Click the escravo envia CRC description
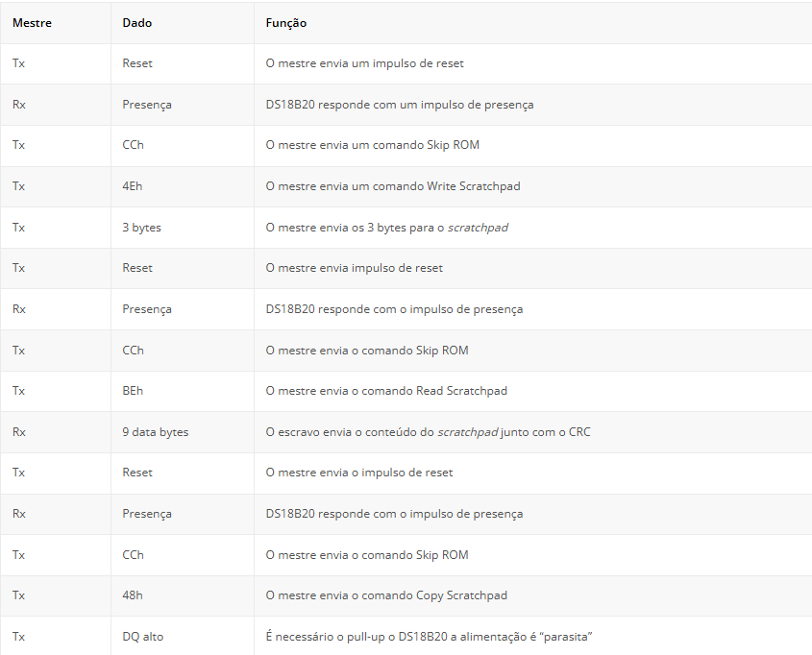Viewport: 812px width, 655px height. click(x=428, y=432)
